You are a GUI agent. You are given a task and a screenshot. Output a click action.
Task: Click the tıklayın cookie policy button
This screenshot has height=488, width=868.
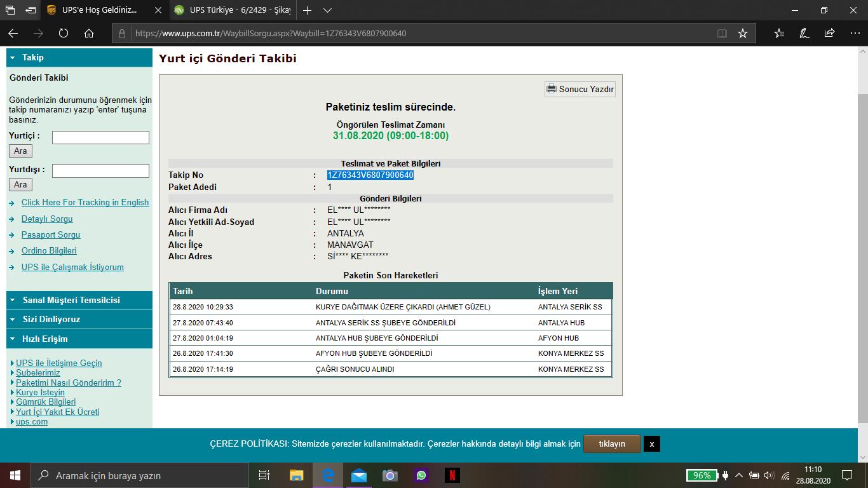point(612,444)
